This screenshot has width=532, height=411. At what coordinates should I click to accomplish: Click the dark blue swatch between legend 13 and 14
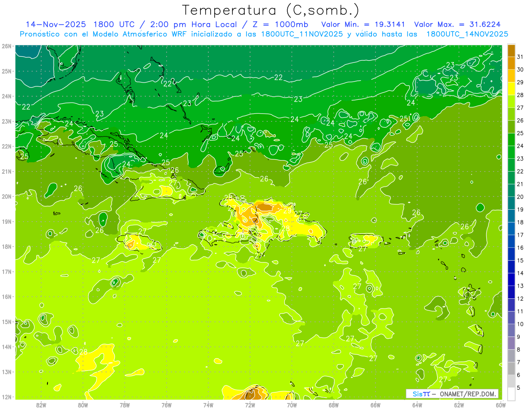click(x=511, y=279)
